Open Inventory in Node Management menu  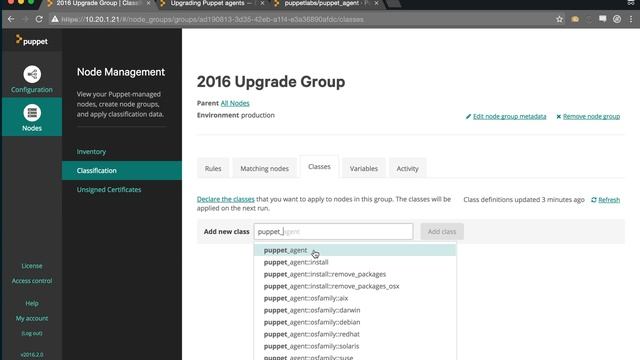coord(91,151)
